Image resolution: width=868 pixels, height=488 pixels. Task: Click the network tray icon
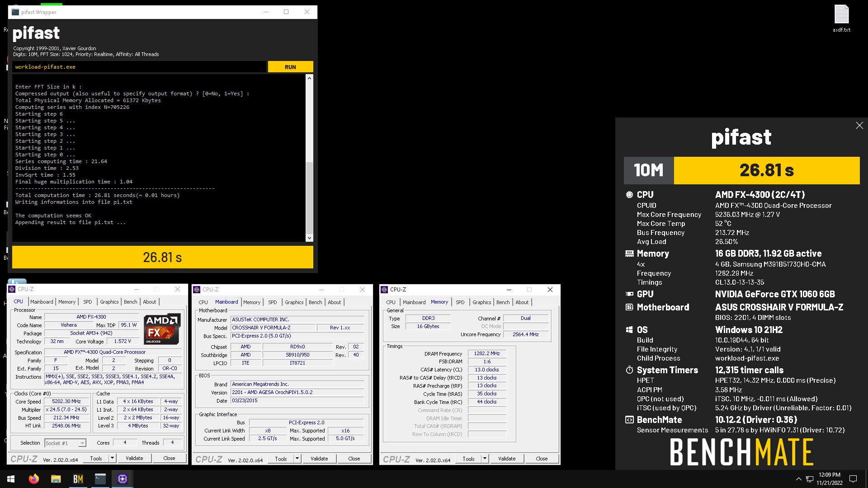pyautogui.click(x=810, y=479)
